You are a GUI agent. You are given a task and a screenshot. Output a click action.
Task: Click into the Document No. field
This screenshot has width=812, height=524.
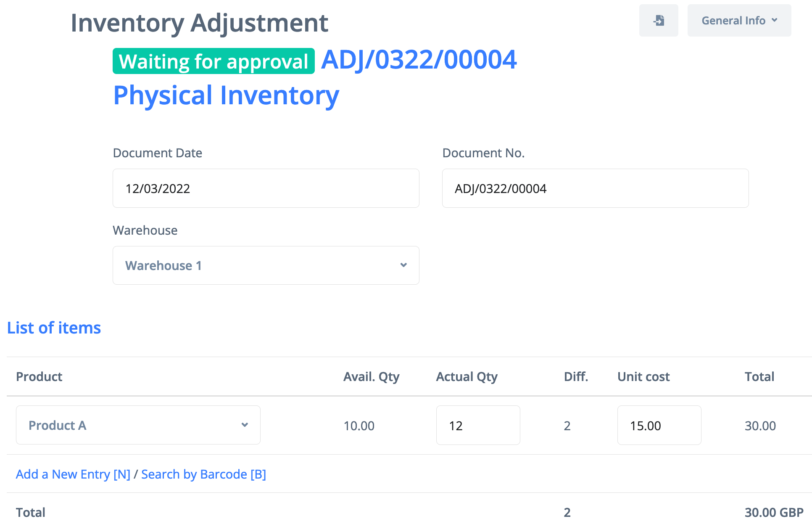point(595,188)
